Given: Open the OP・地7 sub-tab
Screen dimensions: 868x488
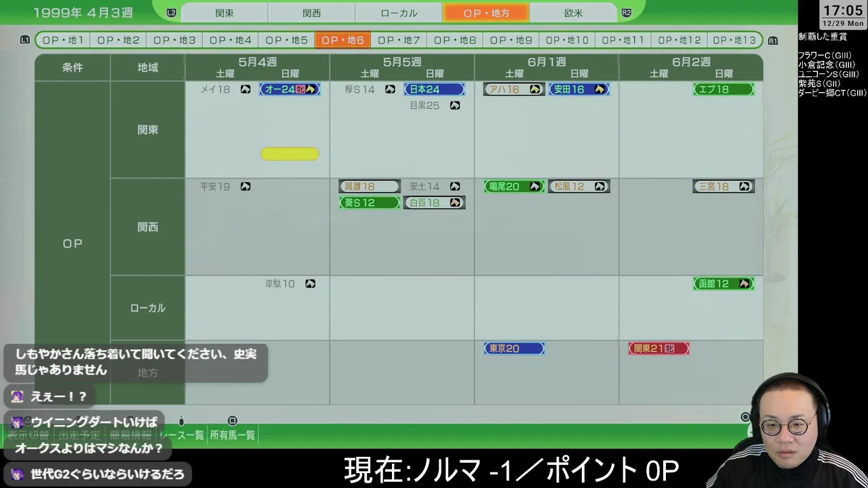Looking at the screenshot, I should point(399,40).
